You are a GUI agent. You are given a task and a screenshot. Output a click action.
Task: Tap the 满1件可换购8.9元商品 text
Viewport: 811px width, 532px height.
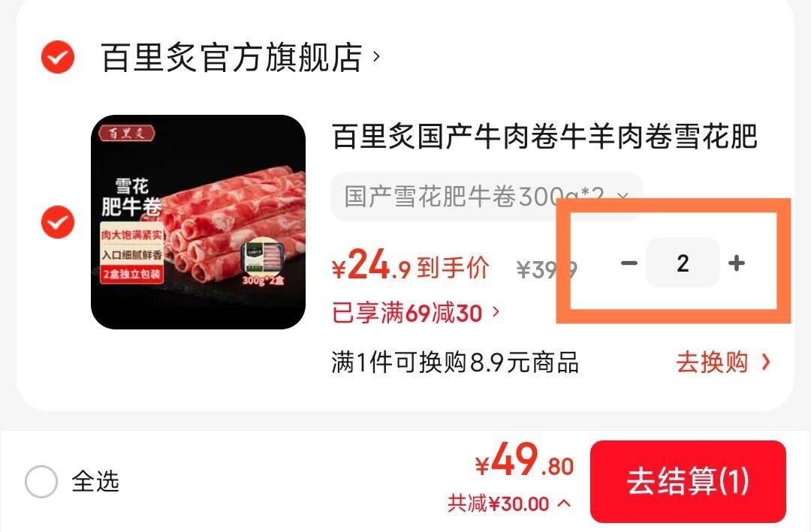[x=454, y=362]
